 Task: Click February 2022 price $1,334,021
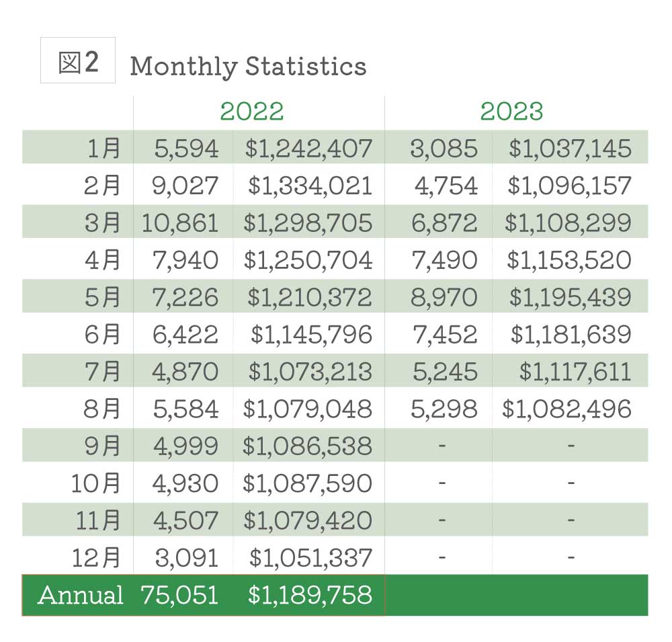point(309,186)
